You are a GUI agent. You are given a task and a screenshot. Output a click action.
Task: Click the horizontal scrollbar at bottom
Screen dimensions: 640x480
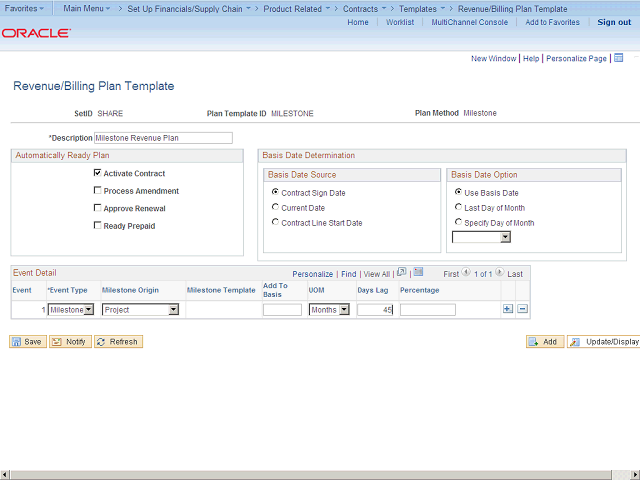[x=311, y=475]
